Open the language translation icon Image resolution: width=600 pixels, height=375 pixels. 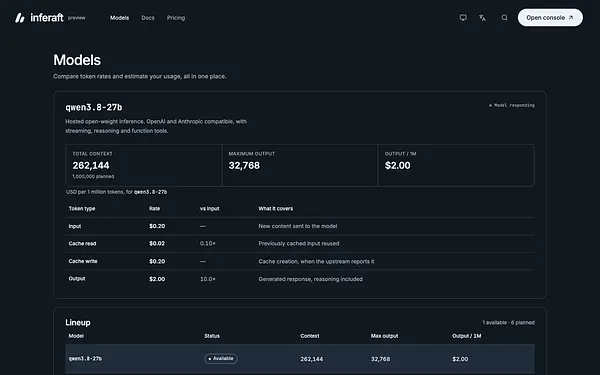pos(482,18)
